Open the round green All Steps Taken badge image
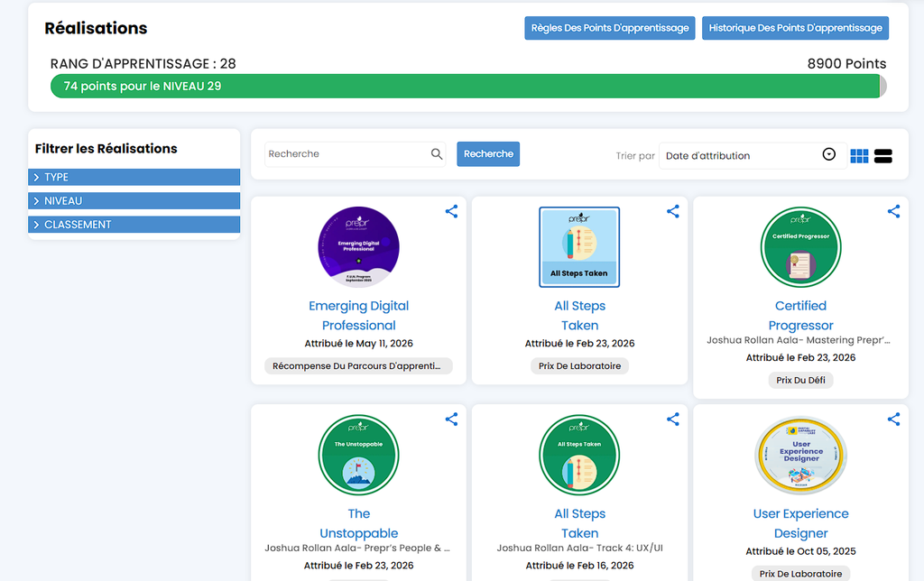Image resolution: width=924 pixels, height=581 pixels. pos(579,455)
